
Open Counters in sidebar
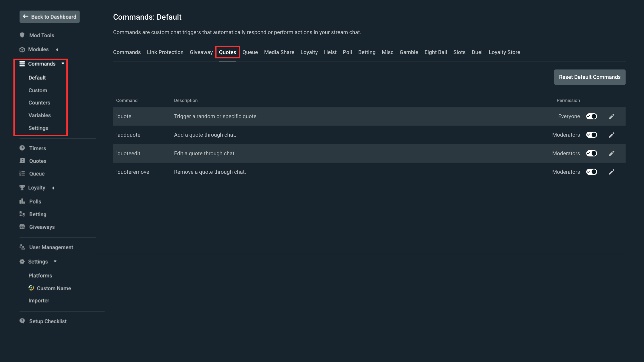pos(39,103)
